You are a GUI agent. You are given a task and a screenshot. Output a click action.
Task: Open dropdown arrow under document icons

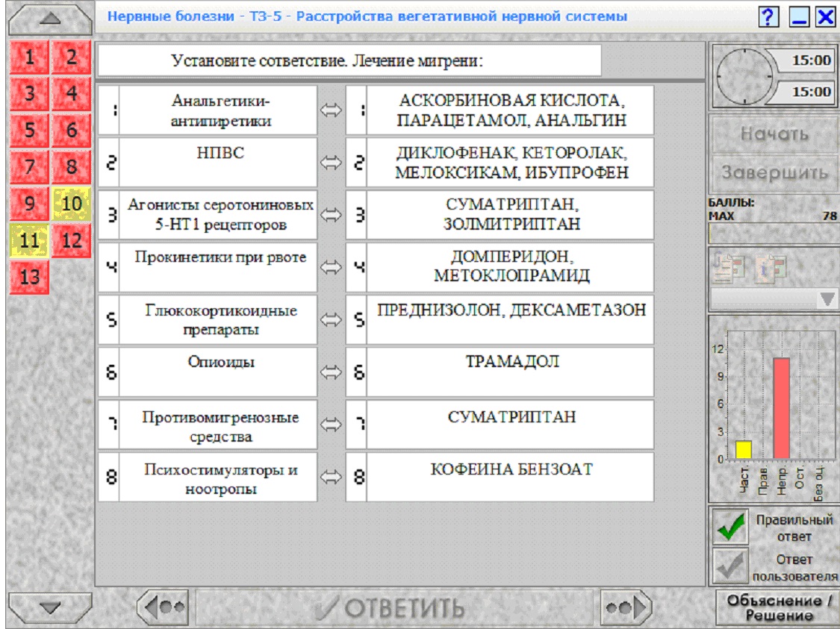click(827, 299)
